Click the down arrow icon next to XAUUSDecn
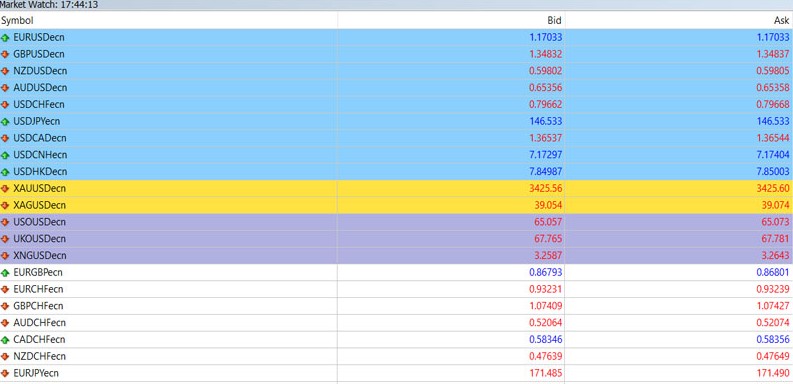 click(5, 189)
